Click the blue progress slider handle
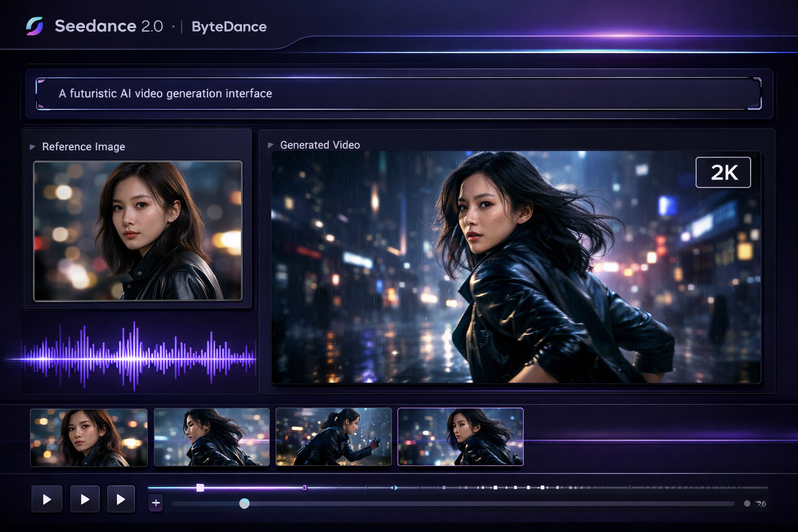Image resolution: width=798 pixels, height=532 pixels. click(x=244, y=503)
